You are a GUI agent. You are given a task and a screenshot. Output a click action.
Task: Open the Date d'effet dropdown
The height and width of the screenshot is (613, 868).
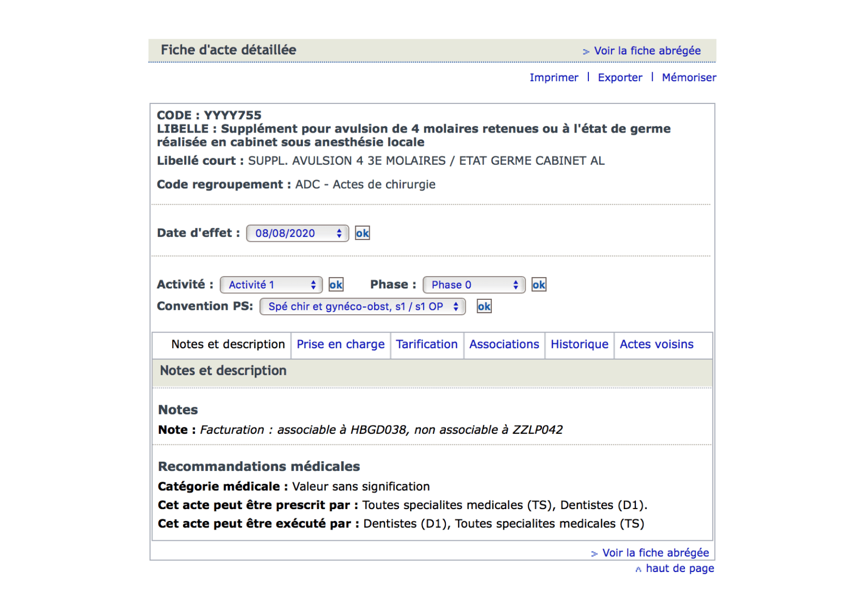(297, 234)
